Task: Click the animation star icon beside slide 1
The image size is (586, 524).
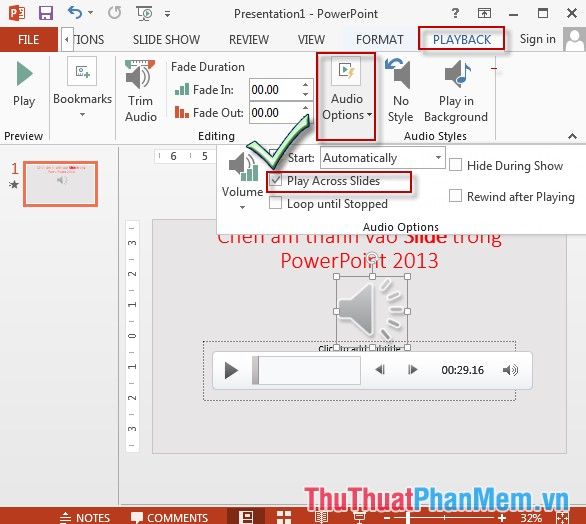Action: tap(14, 184)
